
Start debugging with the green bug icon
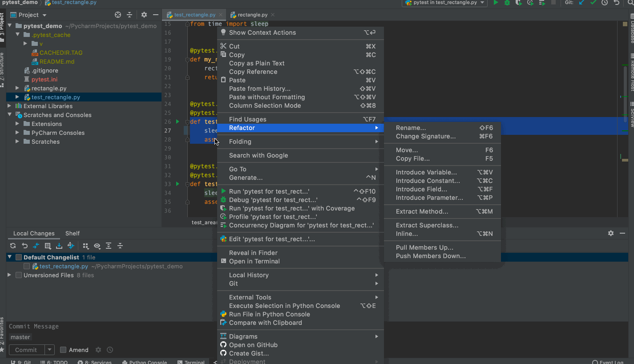pos(507,3)
